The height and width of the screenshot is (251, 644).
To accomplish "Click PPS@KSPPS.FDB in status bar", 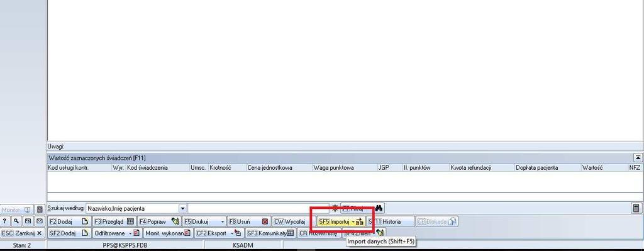I will click(x=125, y=245).
